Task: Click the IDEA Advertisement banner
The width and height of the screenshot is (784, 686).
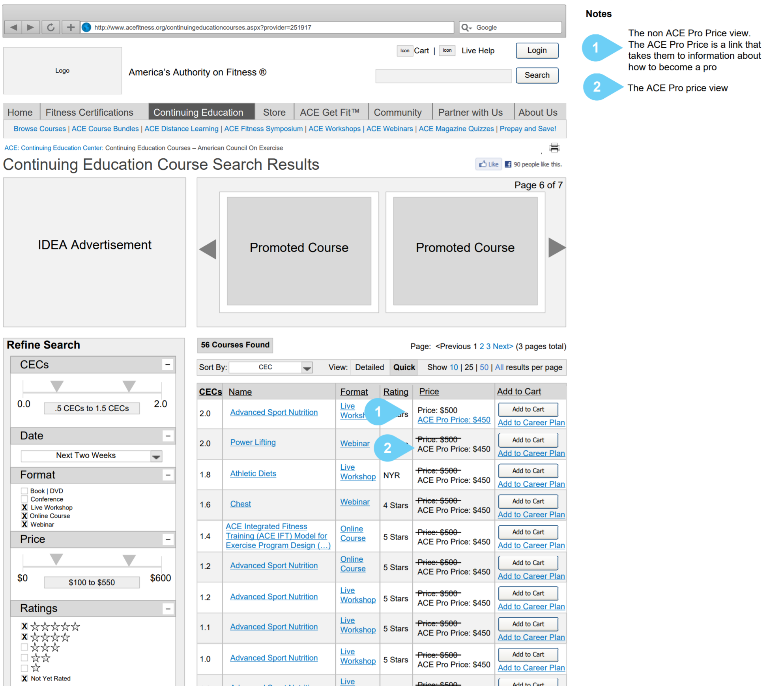Action: click(x=94, y=252)
